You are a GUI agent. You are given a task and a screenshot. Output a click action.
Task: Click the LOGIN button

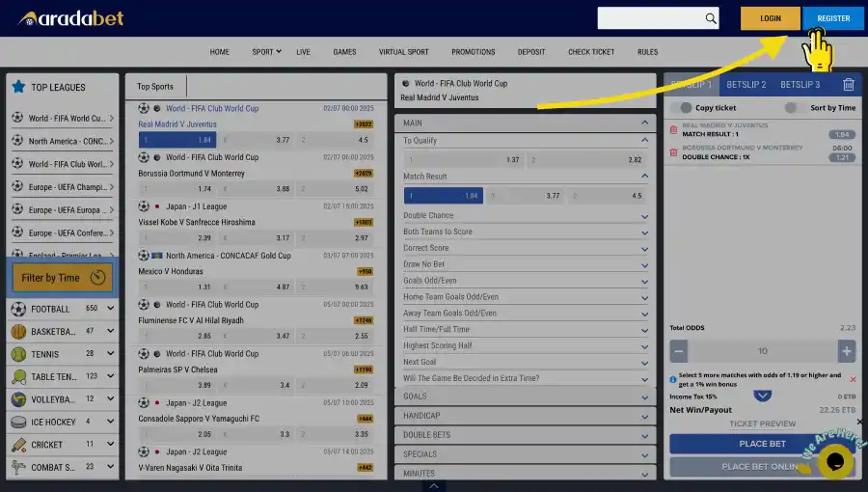pos(770,18)
